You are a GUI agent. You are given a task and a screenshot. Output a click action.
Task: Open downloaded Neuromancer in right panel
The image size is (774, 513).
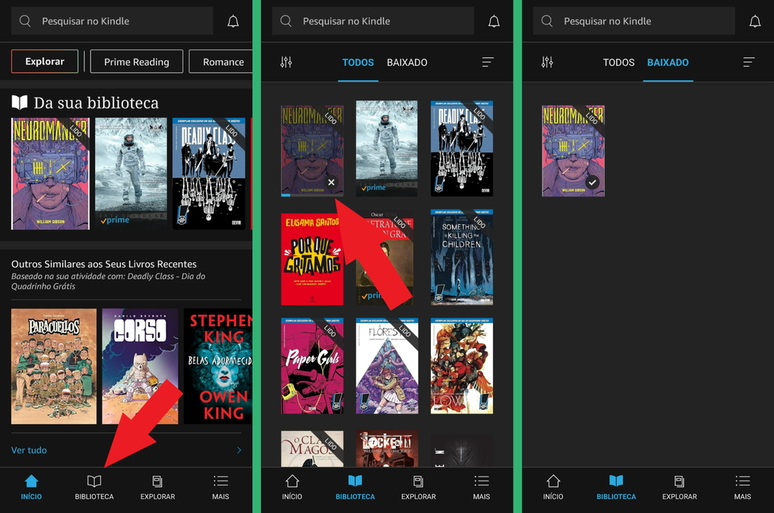[573, 151]
